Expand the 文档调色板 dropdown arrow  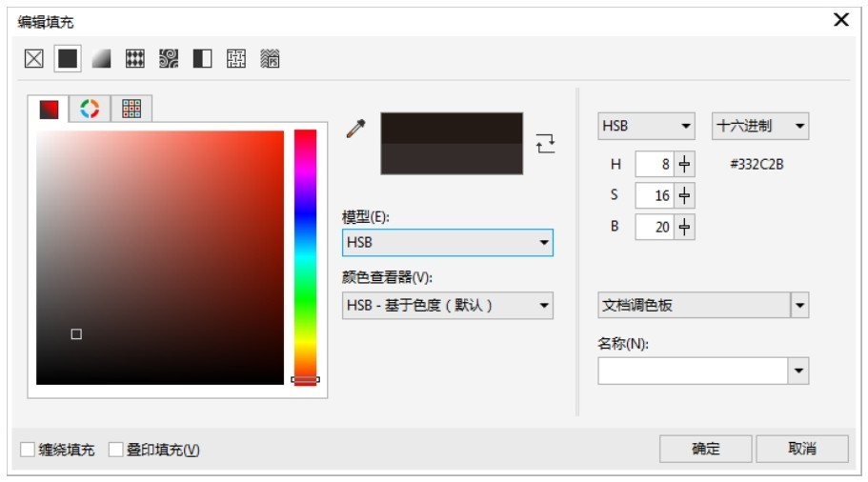click(x=800, y=306)
